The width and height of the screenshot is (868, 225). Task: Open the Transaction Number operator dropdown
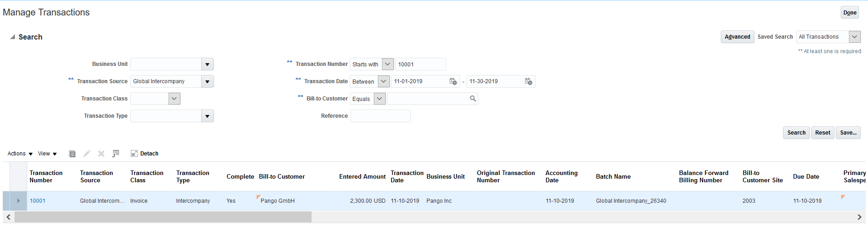[387, 65]
